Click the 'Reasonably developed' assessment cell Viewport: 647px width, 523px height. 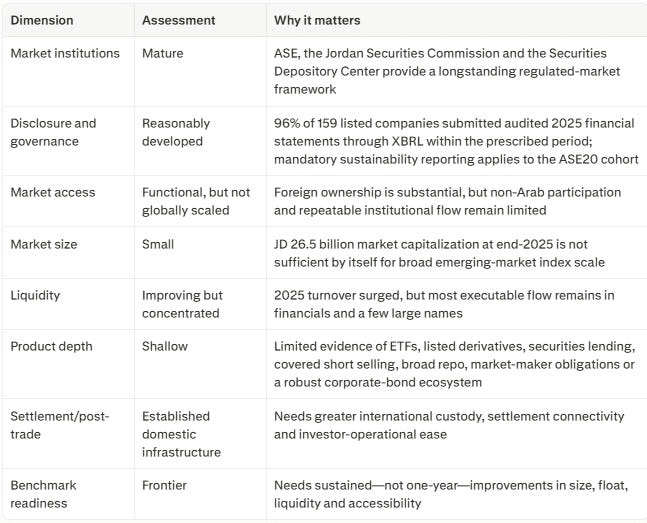(176, 132)
